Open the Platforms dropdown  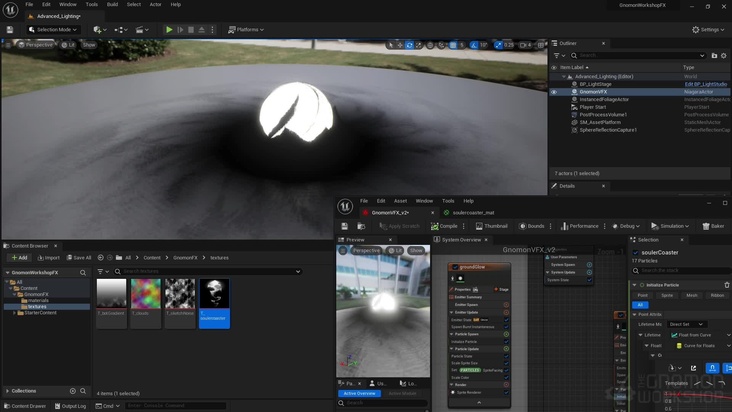point(246,30)
